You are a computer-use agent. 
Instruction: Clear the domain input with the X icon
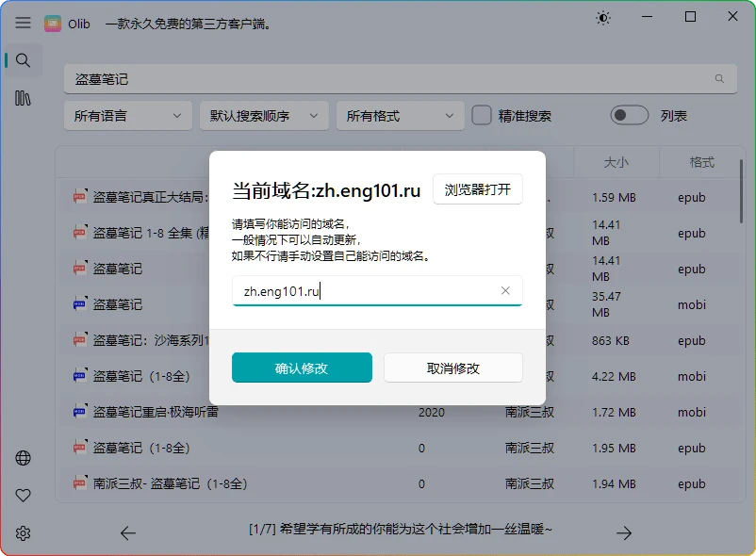pyautogui.click(x=505, y=290)
